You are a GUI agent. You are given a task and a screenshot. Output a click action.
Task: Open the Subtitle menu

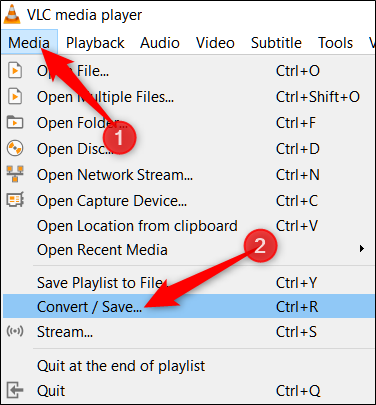276,43
